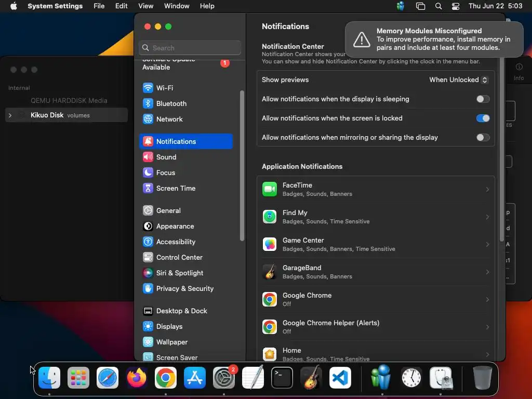Open Wallpaper settings
This screenshot has height=399, width=532.
tap(185, 342)
